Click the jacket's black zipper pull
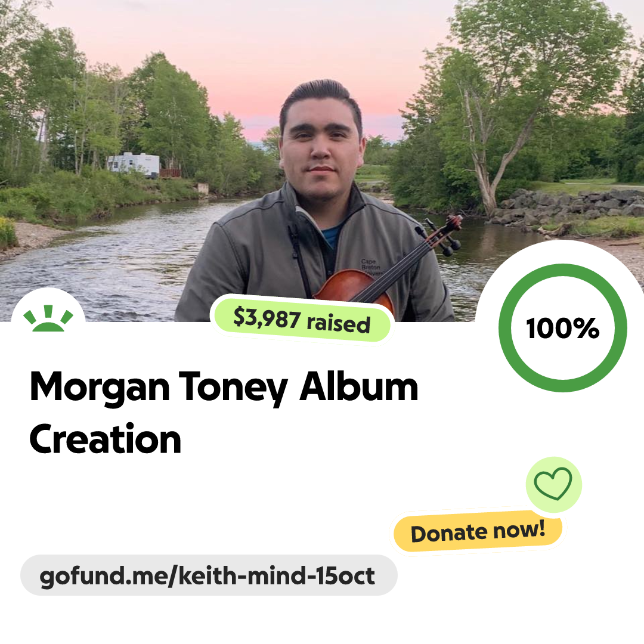The image size is (644, 644). (294, 242)
